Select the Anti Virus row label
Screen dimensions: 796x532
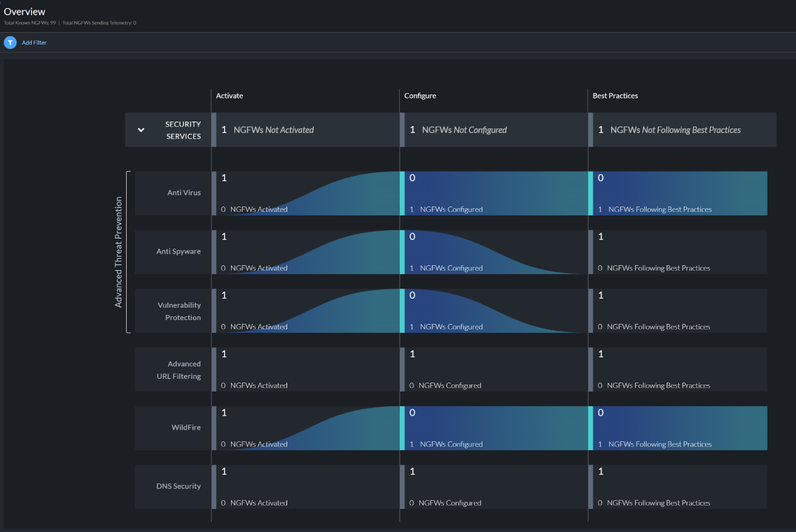[183, 193]
